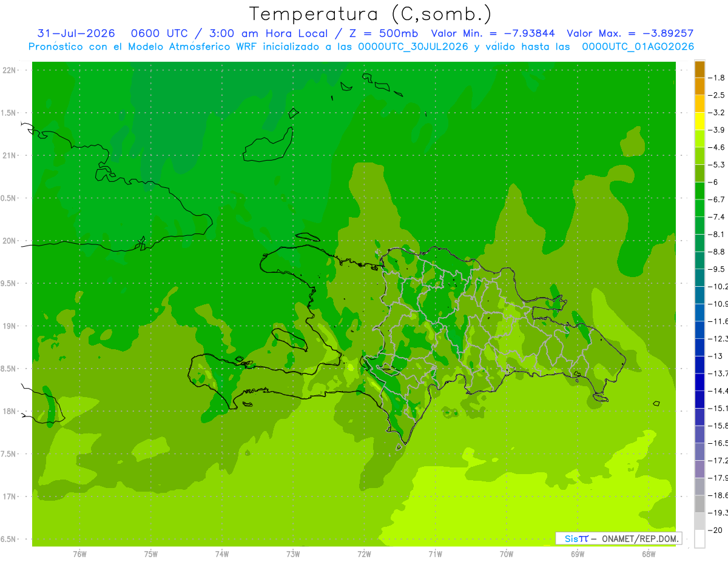728x562 pixels.
Task: Click the '21N' latitude axis label
Action: click(9, 155)
